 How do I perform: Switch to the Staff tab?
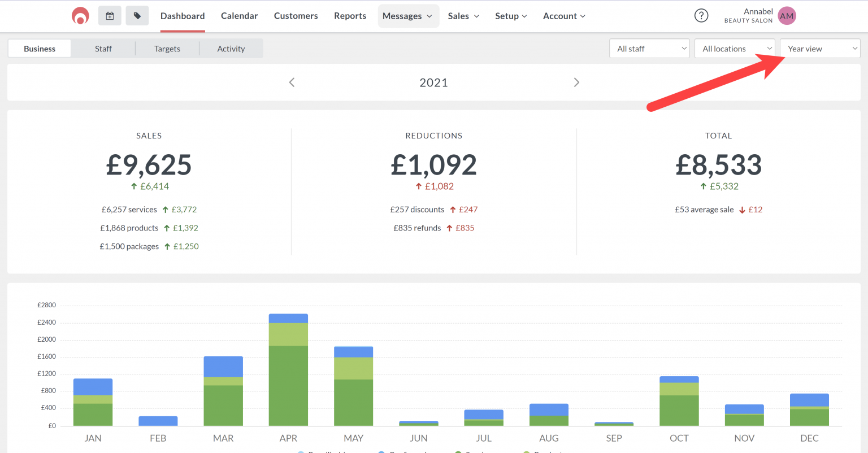point(103,49)
